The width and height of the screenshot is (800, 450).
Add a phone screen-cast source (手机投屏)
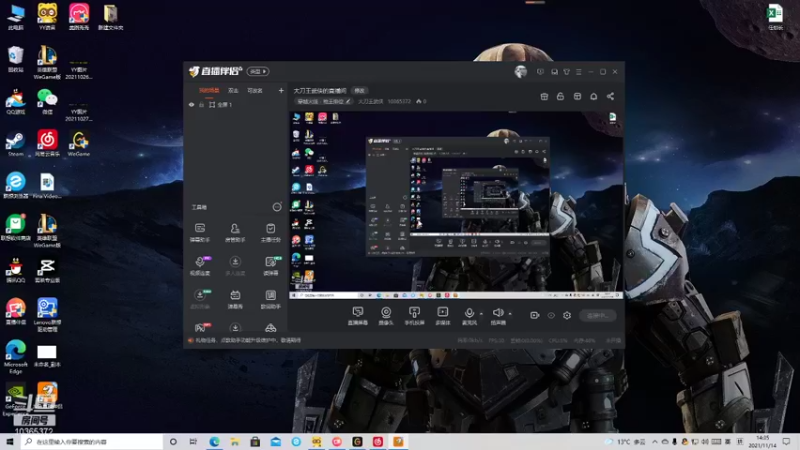tap(414, 315)
